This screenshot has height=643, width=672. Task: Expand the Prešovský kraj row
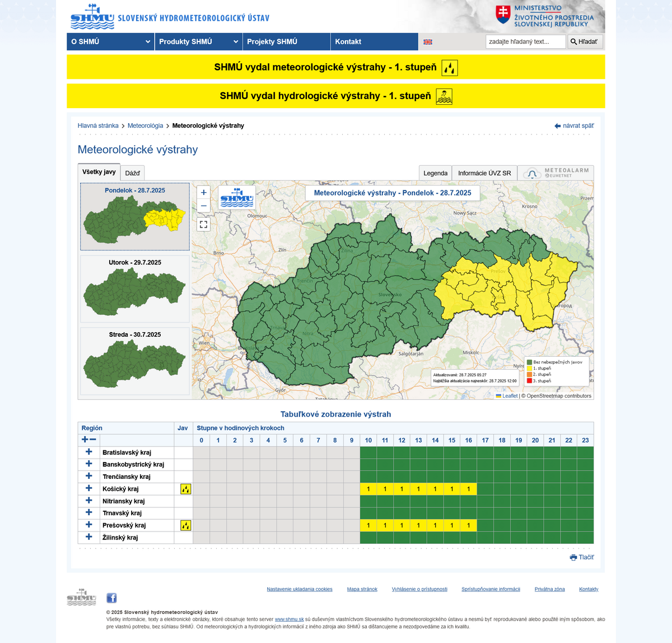tap(88, 525)
